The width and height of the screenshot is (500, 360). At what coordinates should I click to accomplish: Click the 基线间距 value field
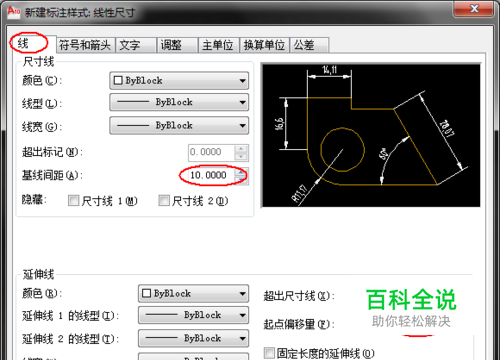pyautogui.click(x=211, y=175)
